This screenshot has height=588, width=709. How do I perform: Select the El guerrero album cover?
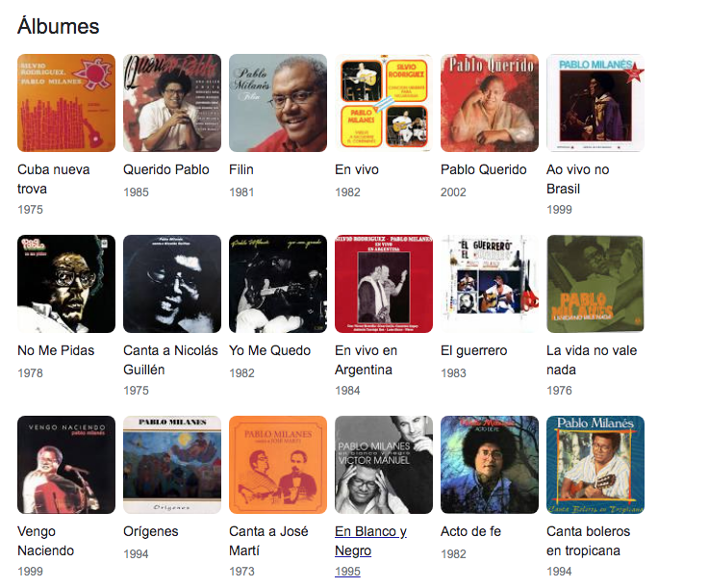pos(490,284)
